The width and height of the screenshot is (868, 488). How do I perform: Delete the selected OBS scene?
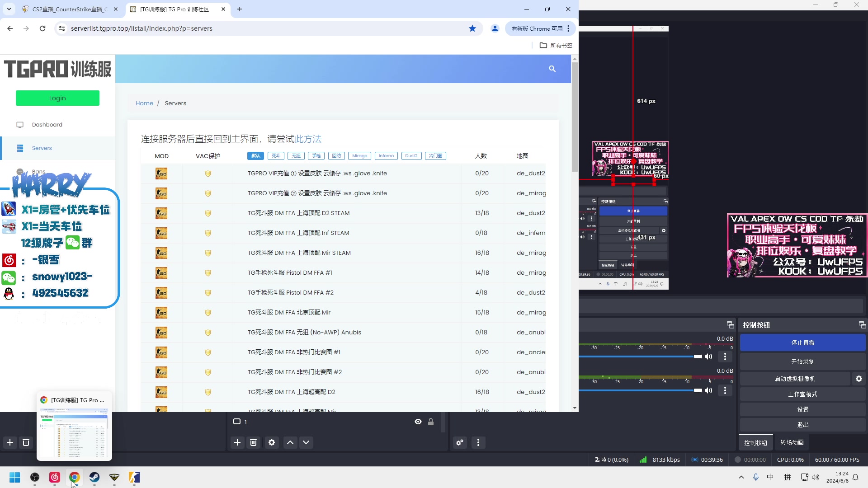(x=26, y=442)
